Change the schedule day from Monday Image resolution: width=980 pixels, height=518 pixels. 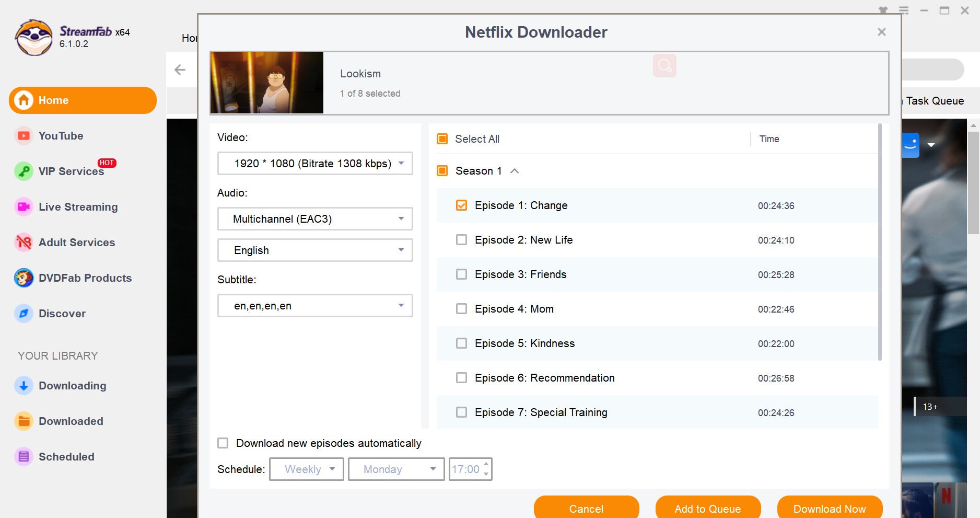(395, 469)
